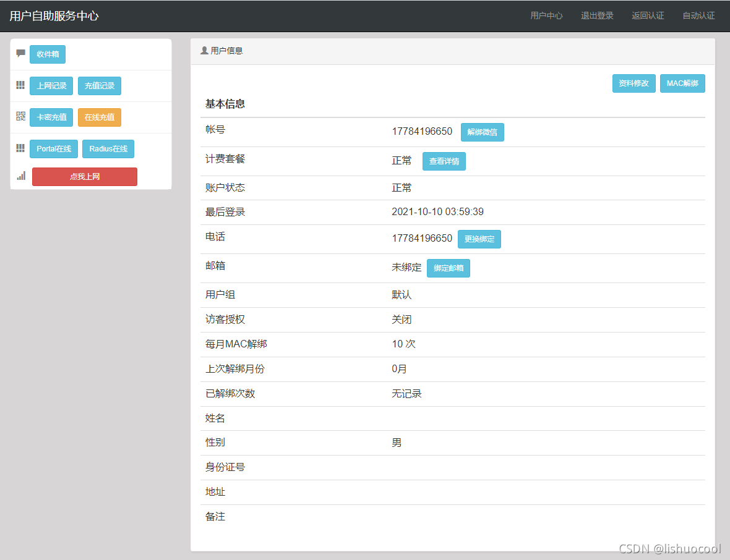Click the grid icon beside 上网记录

[x=20, y=85]
